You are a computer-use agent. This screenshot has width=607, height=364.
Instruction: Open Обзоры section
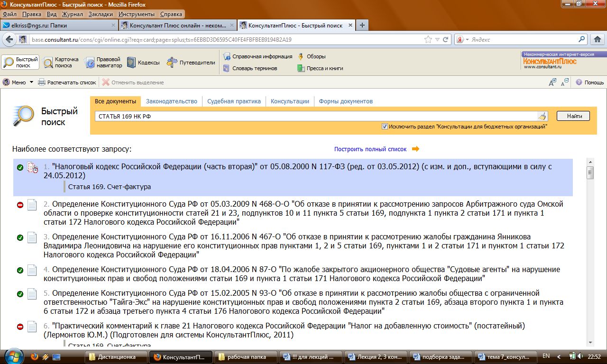coord(311,56)
